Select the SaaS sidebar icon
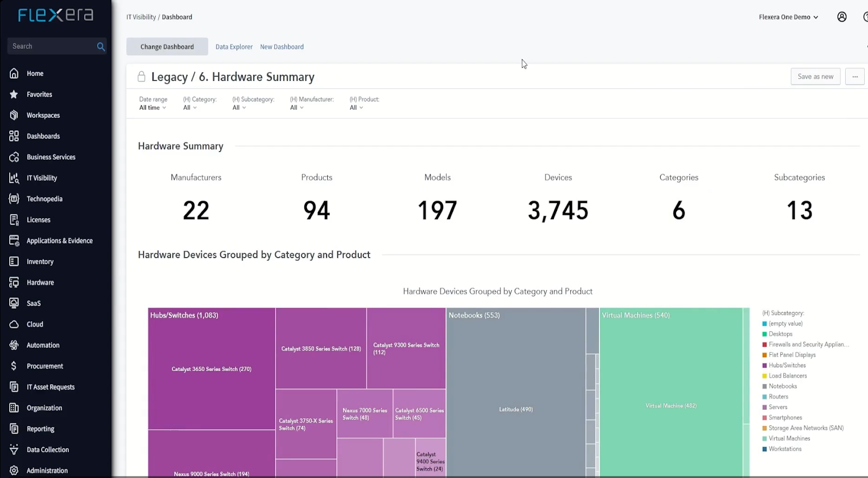868x478 pixels. pyautogui.click(x=14, y=303)
